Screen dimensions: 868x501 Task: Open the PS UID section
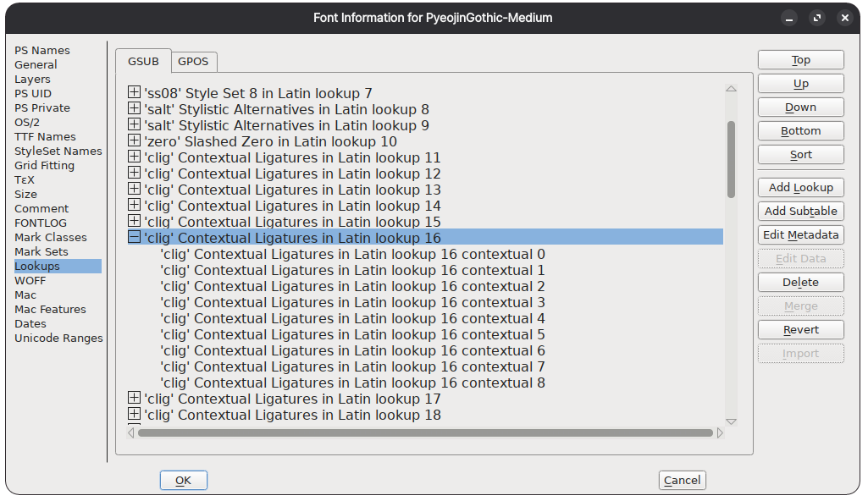(x=33, y=93)
